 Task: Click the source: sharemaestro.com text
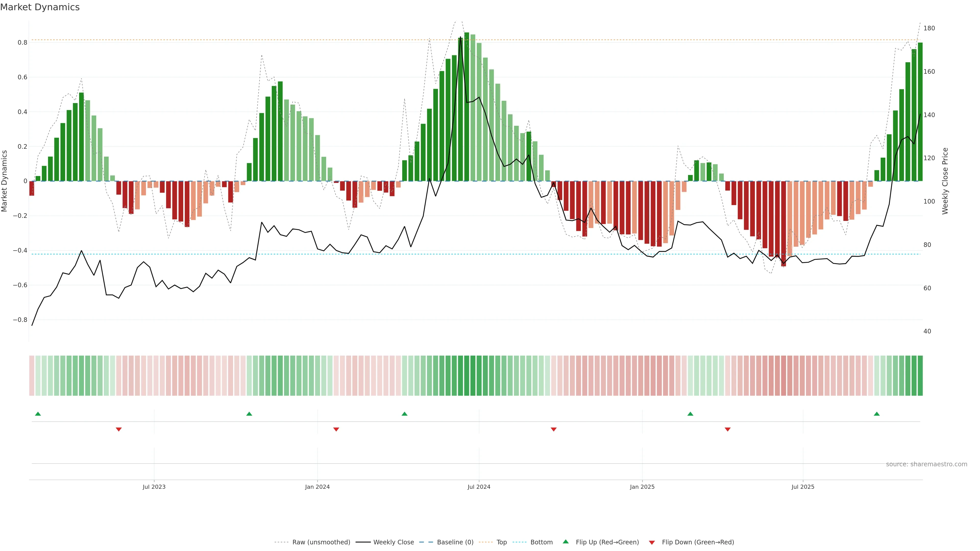tap(926, 464)
